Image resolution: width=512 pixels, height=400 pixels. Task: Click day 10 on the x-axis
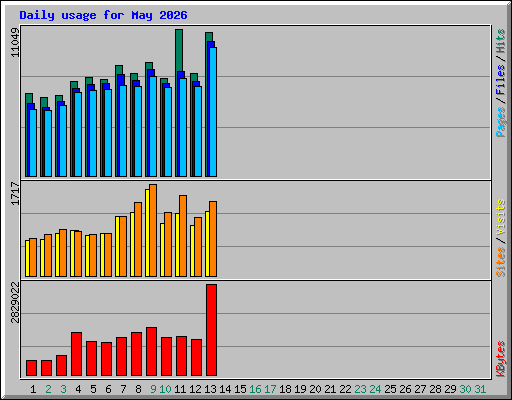click(165, 389)
